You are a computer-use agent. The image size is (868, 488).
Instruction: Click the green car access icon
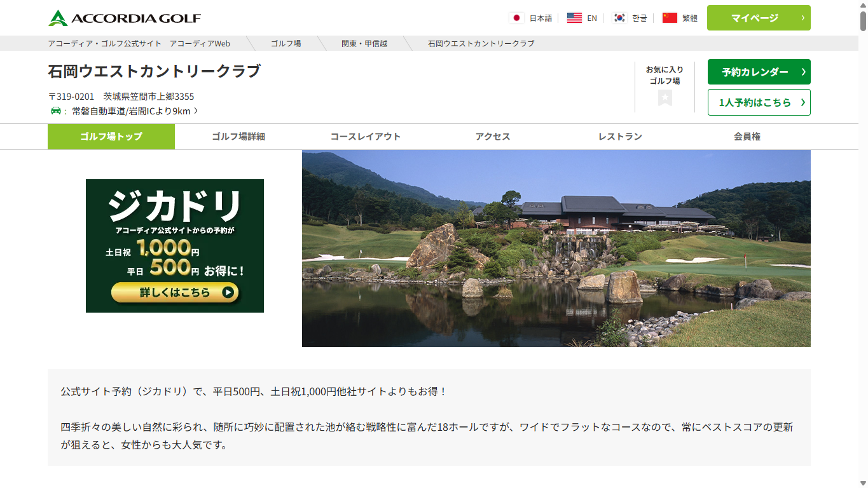(55, 111)
